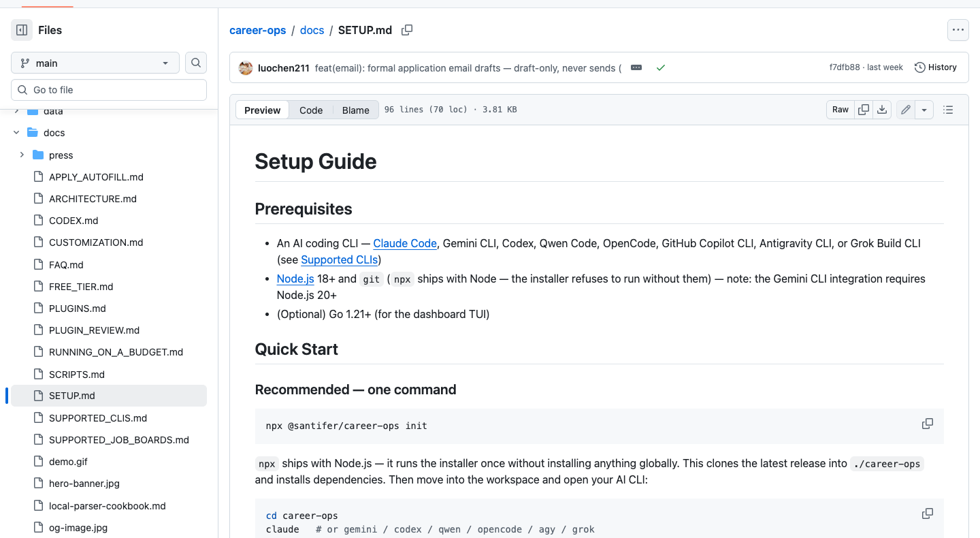Screen dimensions: 980x538
Task: Open edit options dropdown arrow
Action: pos(924,110)
